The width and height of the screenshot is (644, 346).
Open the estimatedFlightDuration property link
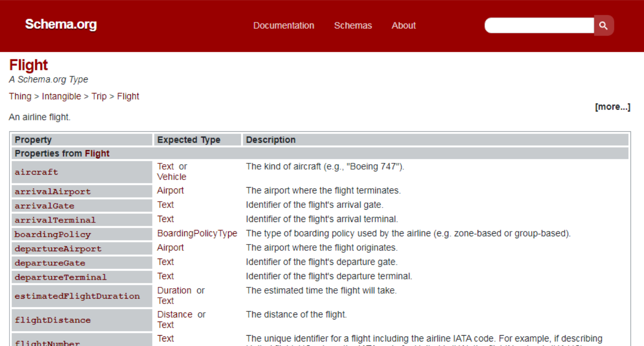pyautogui.click(x=77, y=296)
